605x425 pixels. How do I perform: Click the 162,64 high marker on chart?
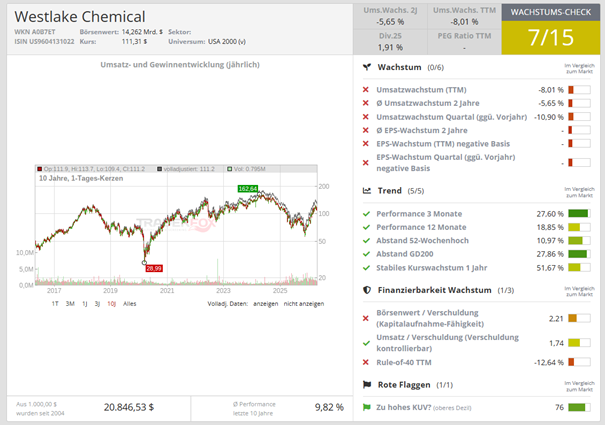coord(248,189)
